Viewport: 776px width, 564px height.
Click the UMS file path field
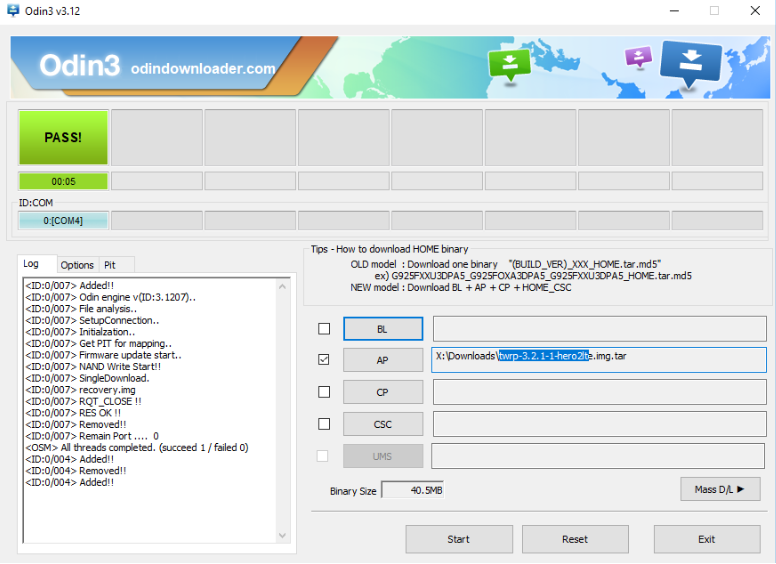pos(598,456)
